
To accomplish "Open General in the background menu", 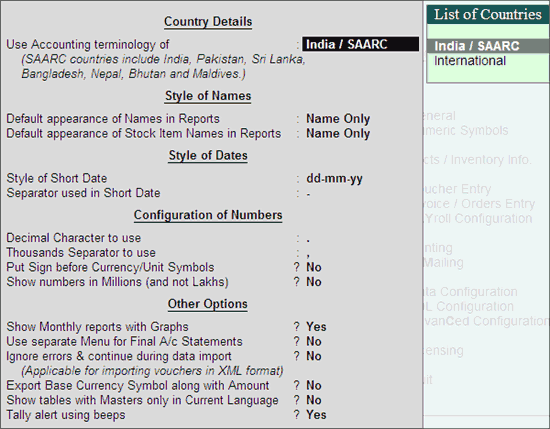I will click(x=440, y=116).
